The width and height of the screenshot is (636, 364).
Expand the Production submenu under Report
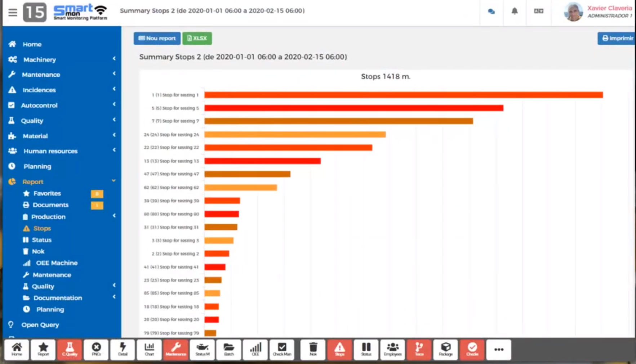pos(48,217)
